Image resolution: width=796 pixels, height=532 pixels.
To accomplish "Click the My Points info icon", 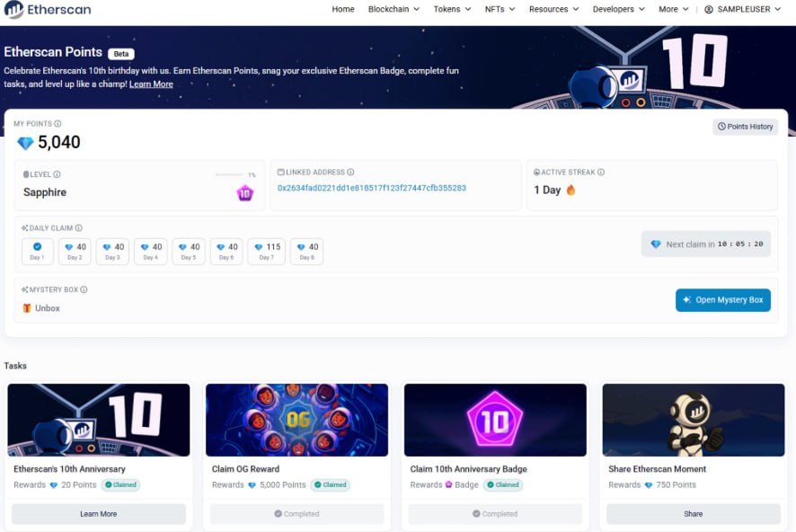I will tap(57, 123).
